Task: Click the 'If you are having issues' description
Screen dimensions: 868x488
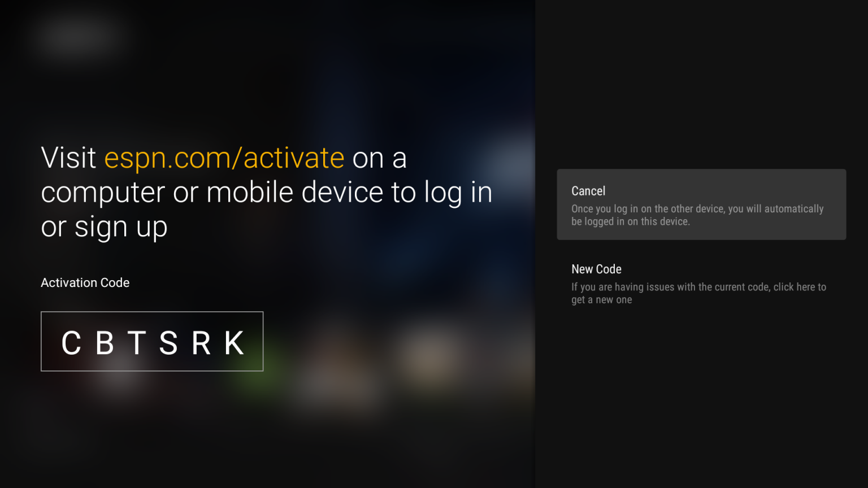Action: (x=698, y=293)
